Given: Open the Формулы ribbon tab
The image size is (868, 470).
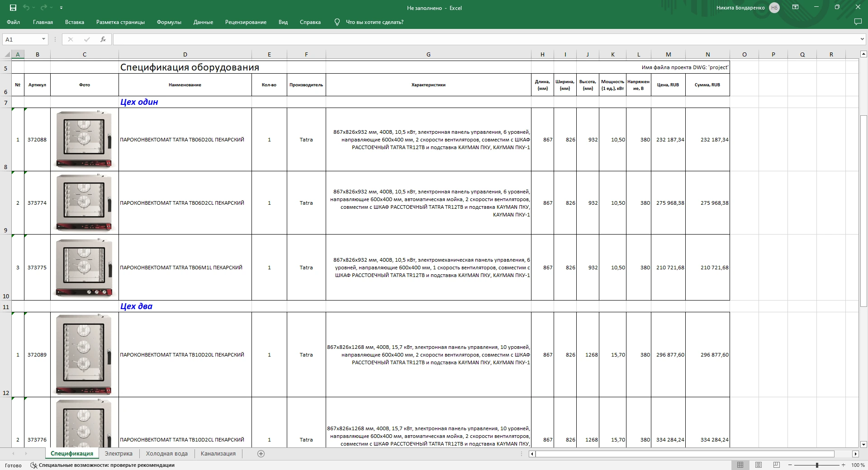Looking at the screenshot, I should tap(169, 22).
